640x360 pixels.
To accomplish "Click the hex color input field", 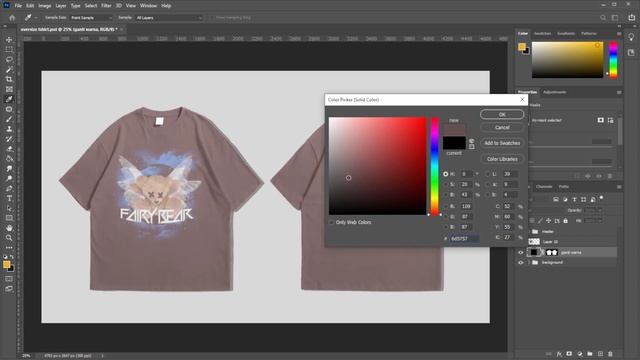I will click(x=464, y=239).
